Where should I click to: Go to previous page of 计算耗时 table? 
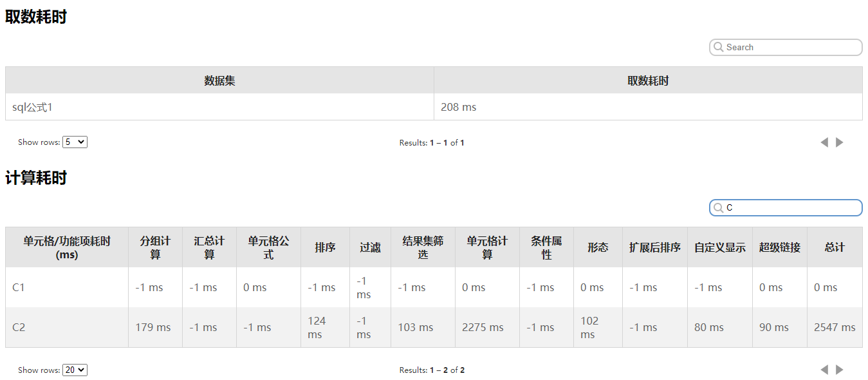[824, 370]
